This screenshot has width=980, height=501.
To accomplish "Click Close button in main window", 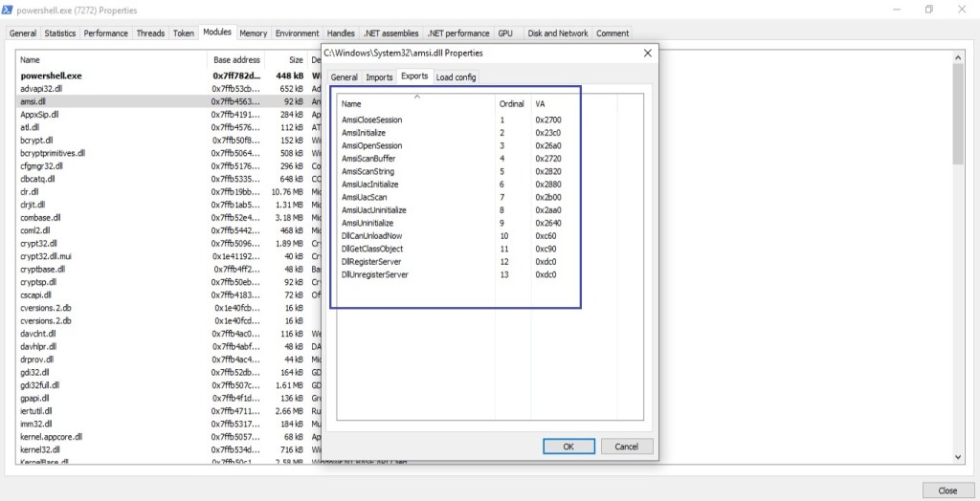I will (947, 490).
